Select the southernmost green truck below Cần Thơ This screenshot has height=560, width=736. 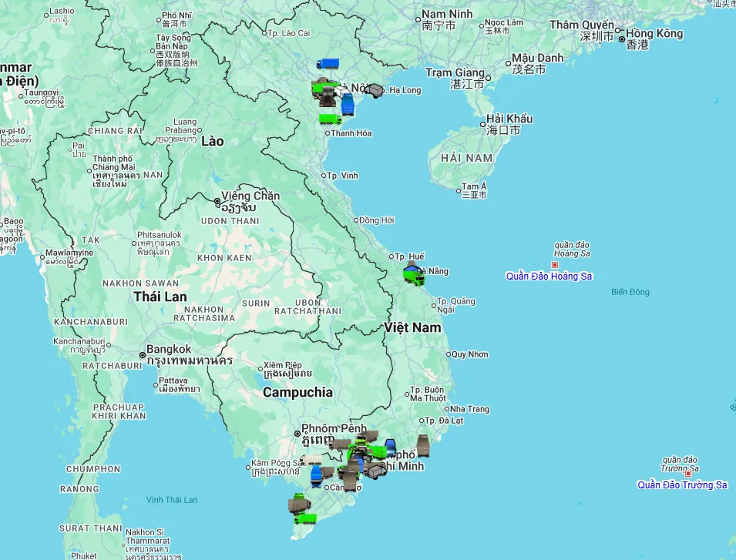pyautogui.click(x=306, y=519)
